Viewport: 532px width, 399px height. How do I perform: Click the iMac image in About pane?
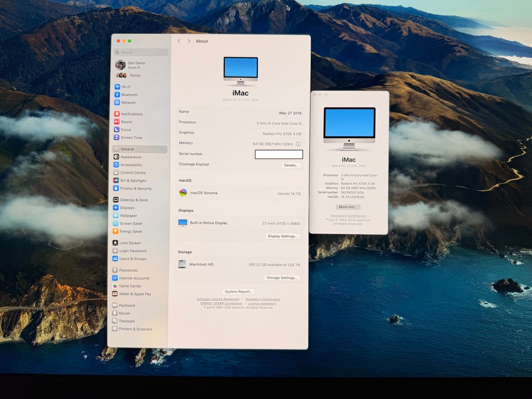[x=241, y=71]
